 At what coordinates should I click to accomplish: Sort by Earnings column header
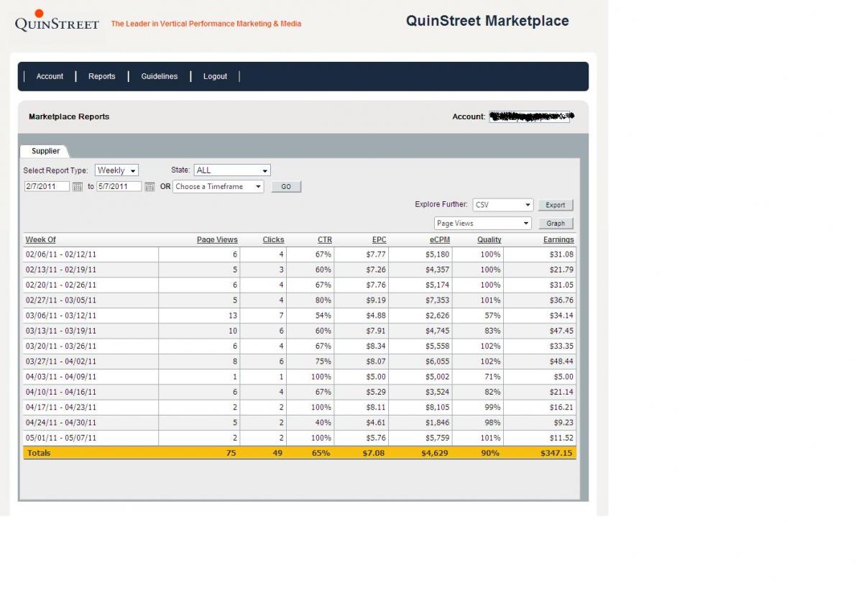click(x=558, y=239)
